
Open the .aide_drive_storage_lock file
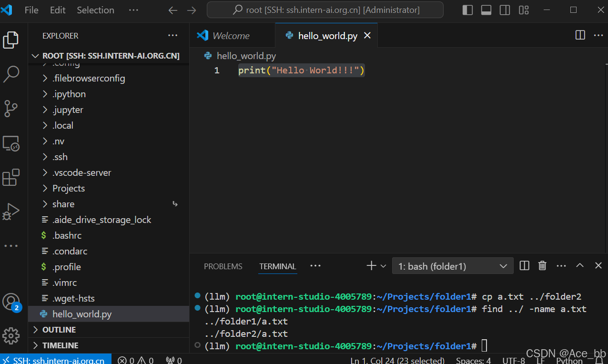point(109,220)
